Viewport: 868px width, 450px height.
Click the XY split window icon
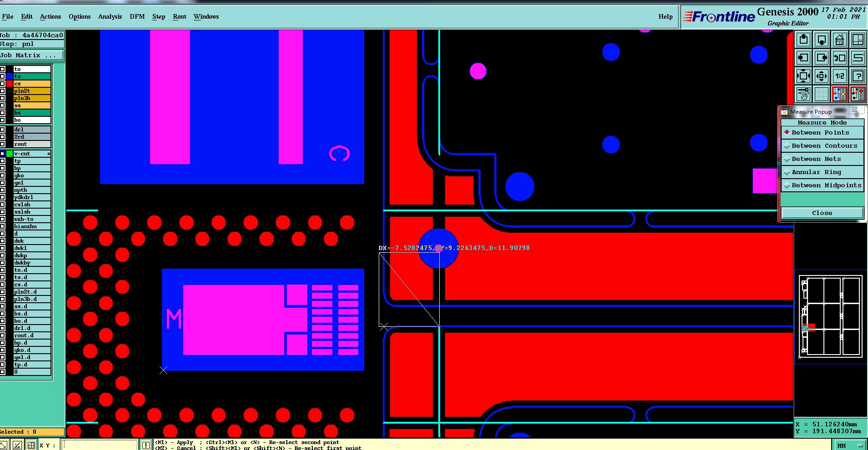pos(858,40)
